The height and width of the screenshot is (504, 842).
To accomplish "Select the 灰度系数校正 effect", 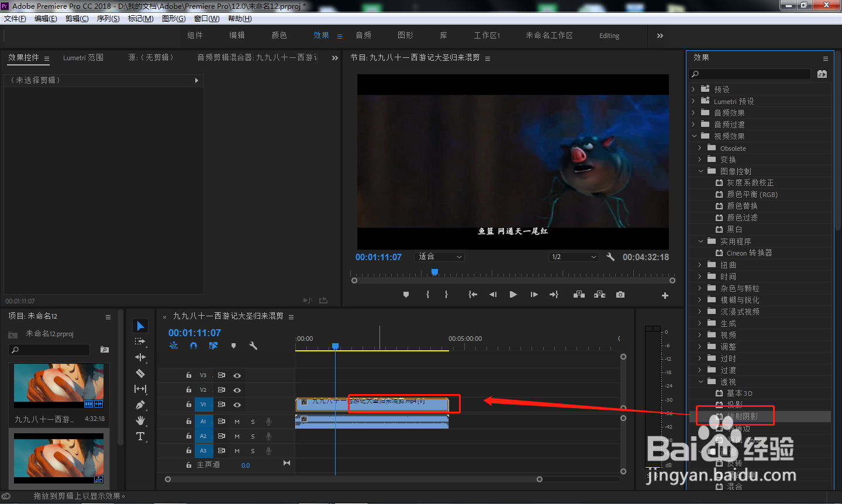I will point(750,183).
